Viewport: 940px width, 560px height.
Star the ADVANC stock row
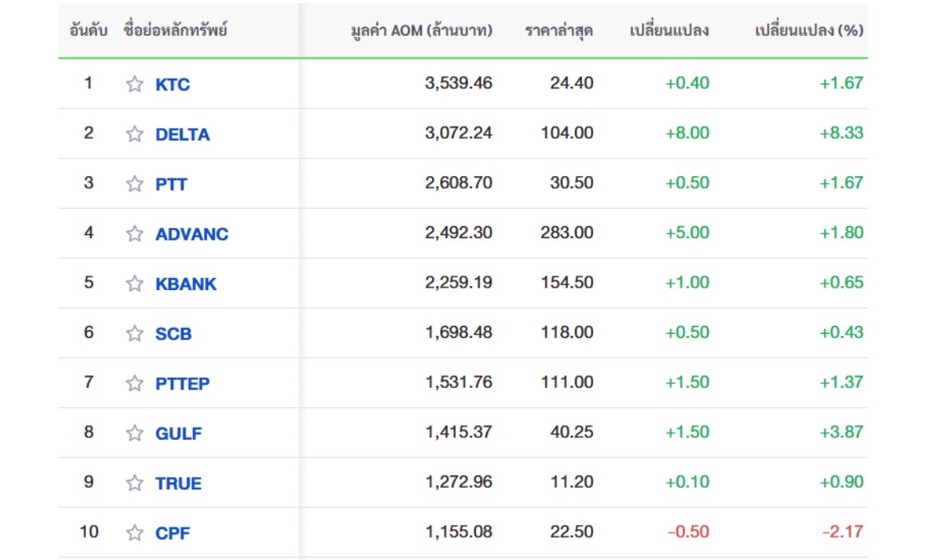(134, 233)
